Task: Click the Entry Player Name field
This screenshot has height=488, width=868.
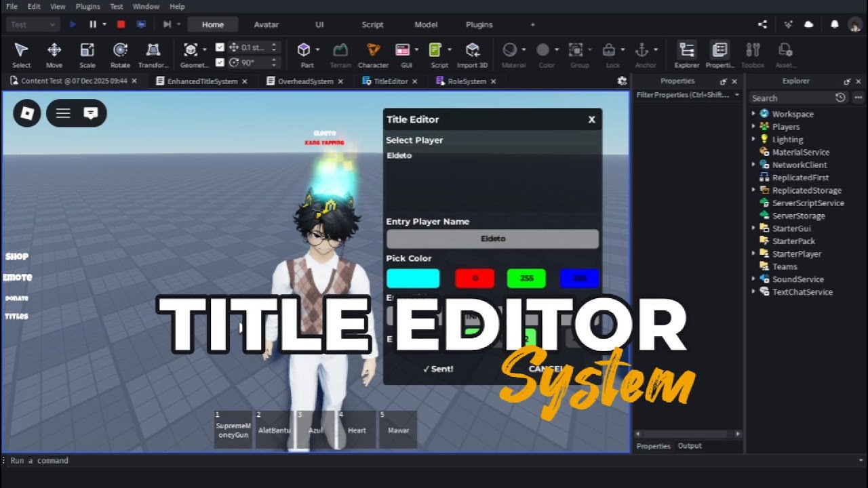Action: pyautogui.click(x=492, y=239)
